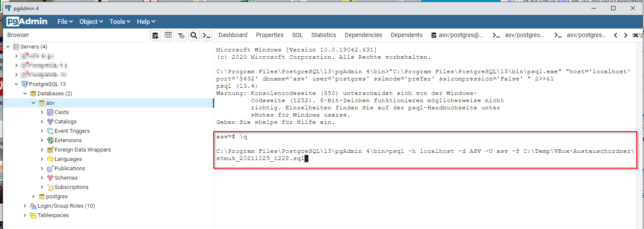Select the Foreign Data Wrappers item

point(83,149)
